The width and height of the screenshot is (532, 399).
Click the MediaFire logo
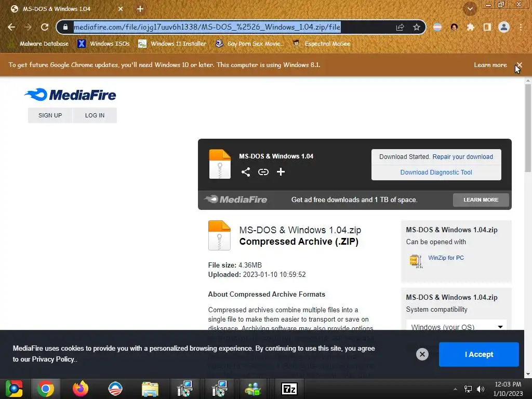pyautogui.click(x=70, y=95)
